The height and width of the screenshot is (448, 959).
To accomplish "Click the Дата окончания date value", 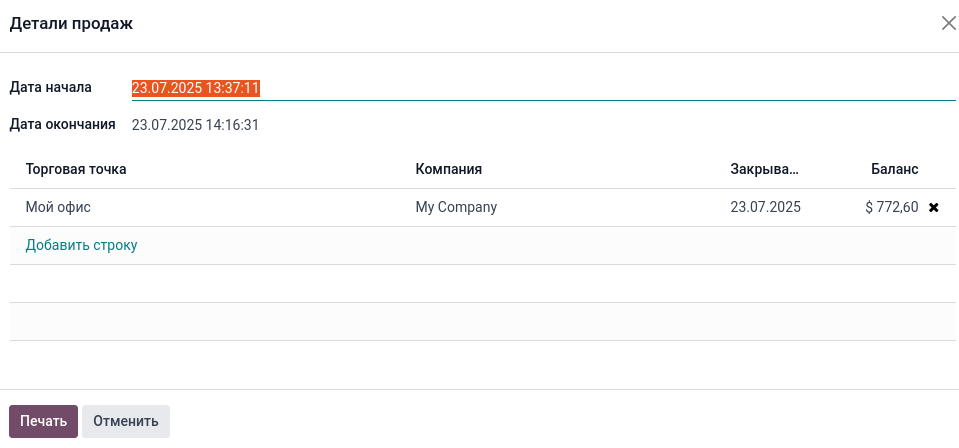I will coord(196,125).
